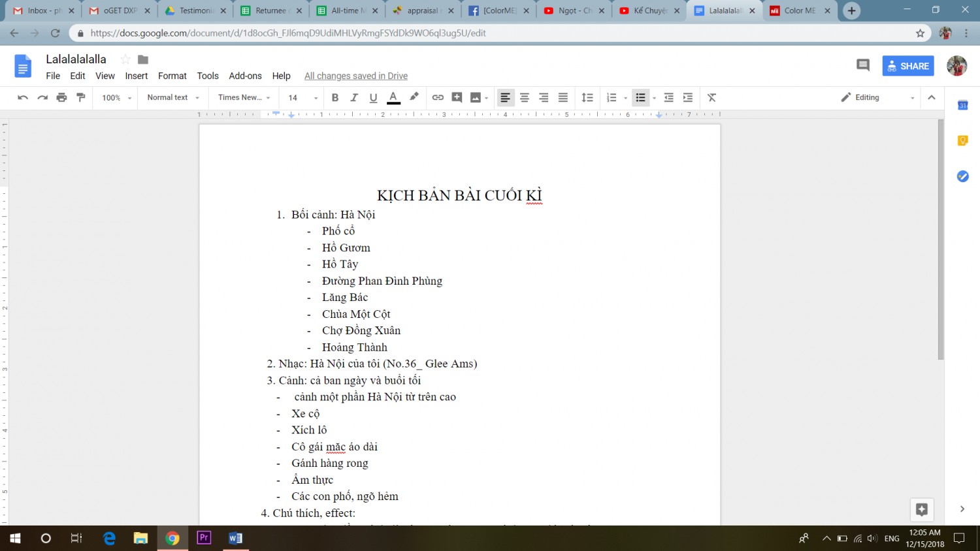Open the Format menu
Screen dimensions: 980x551
click(172, 76)
